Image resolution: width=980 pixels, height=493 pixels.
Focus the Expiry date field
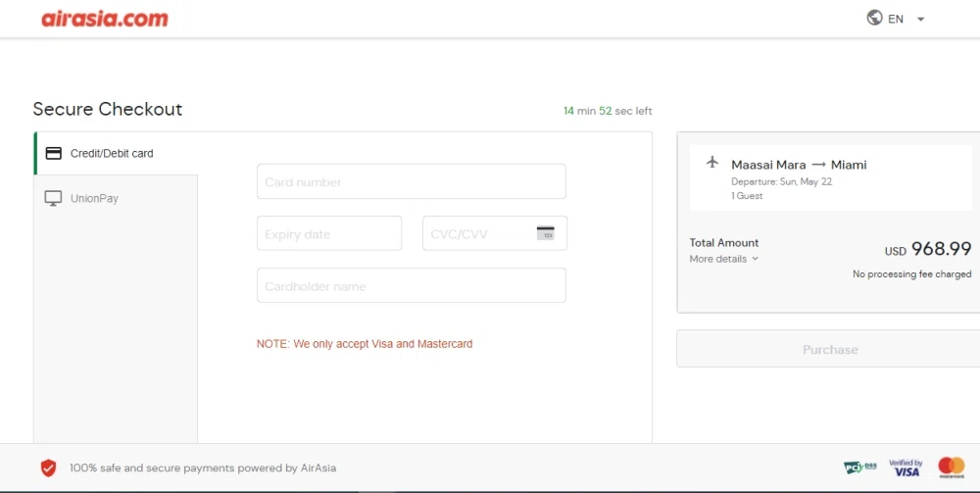point(329,233)
